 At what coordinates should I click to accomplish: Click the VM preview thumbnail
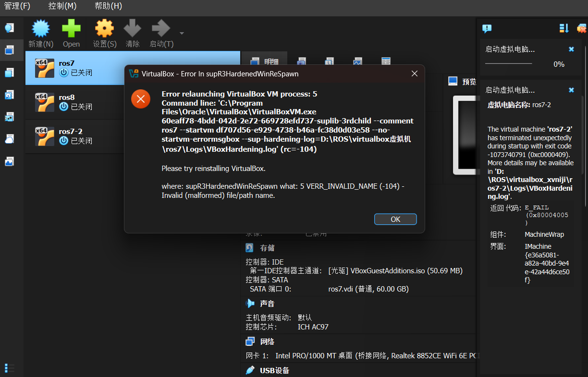pos(465,135)
